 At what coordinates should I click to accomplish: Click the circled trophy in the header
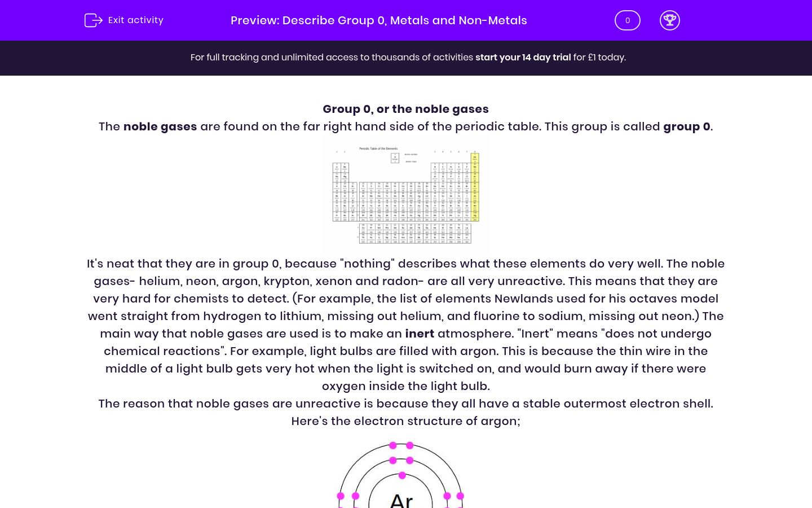[x=670, y=20]
